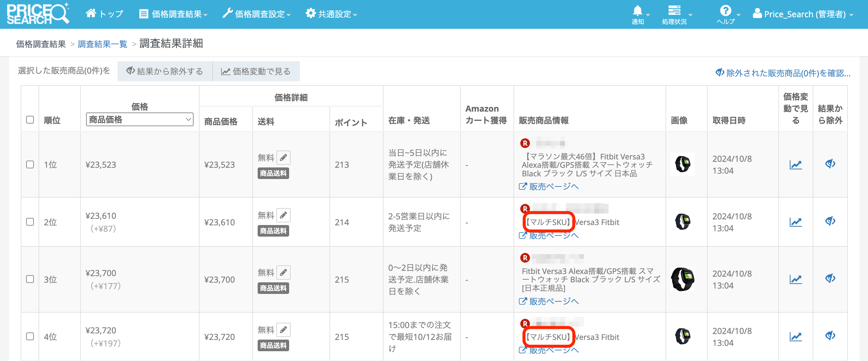Click the ヘルプ help question mark icon

725,11
